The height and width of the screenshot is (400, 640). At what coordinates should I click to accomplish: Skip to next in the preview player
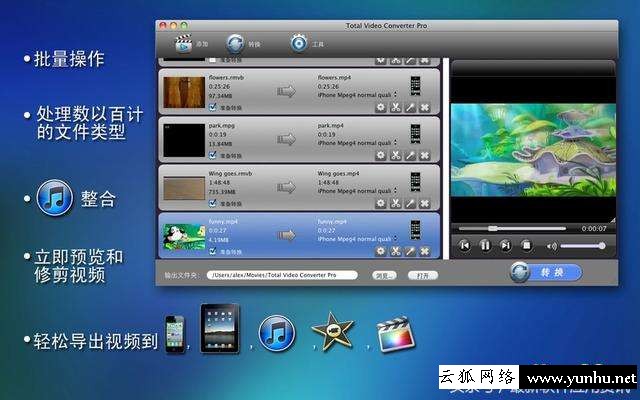click(x=505, y=246)
